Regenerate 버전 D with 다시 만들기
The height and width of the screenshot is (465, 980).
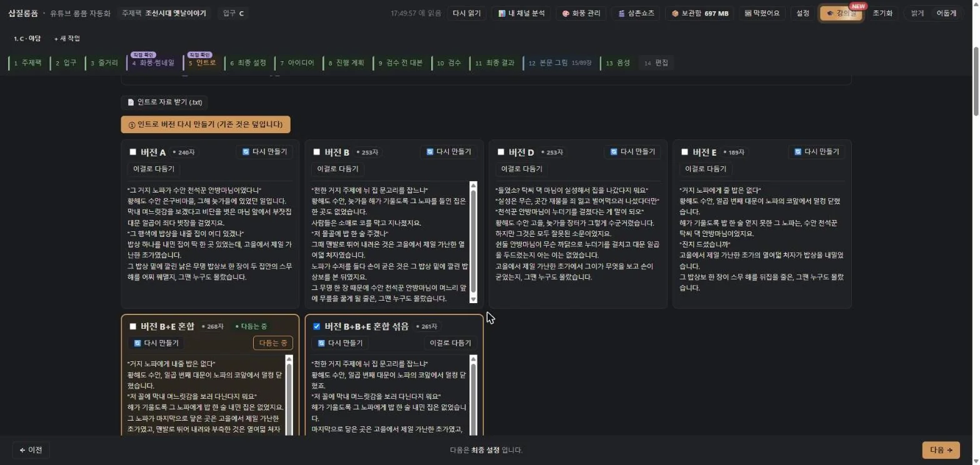pos(632,152)
